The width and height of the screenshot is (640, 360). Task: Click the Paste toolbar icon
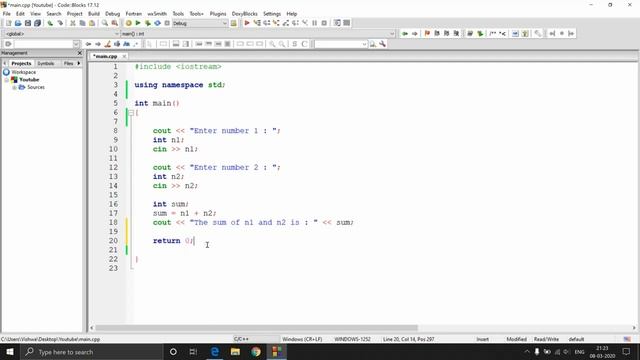pyautogui.click(x=92, y=23)
